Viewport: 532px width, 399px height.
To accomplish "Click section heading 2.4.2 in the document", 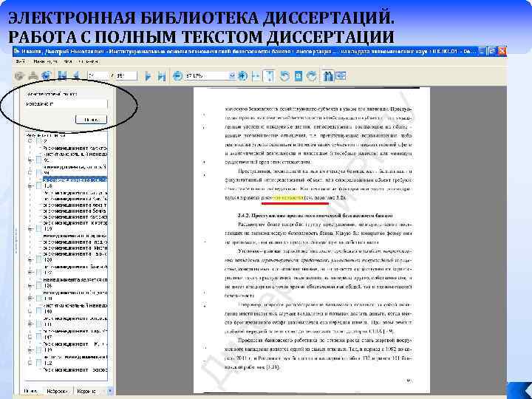I will point(316,216).
